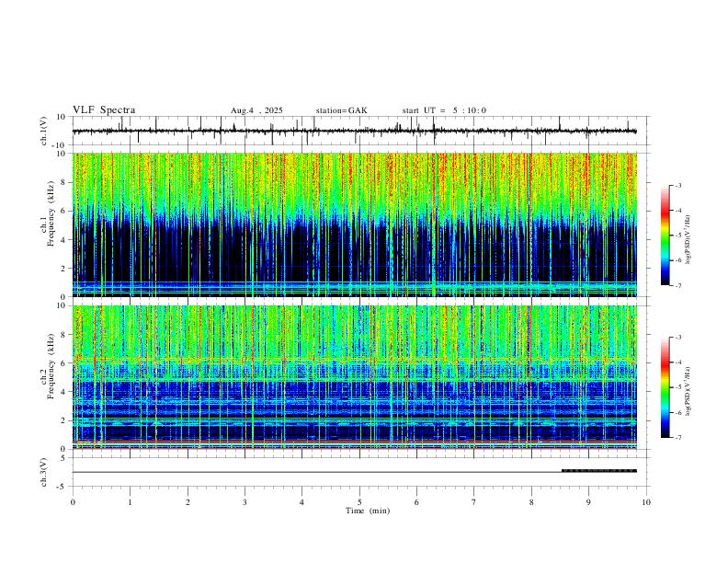The height and width of the screenshot is (563, 728).
Task: Click the "2" tick on the time axis
Action: point(188,502)
